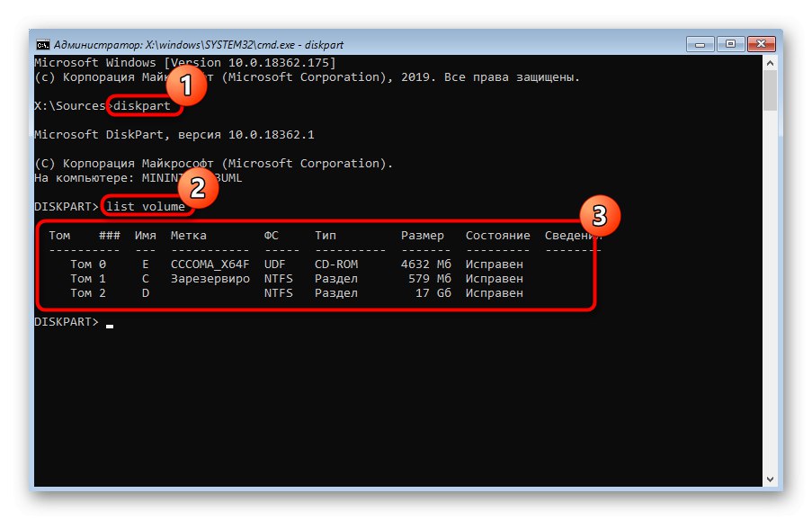812x520 pixels.
Task: Click 'Исправен' status in Том 2 row
Action: tap(494, 293)
